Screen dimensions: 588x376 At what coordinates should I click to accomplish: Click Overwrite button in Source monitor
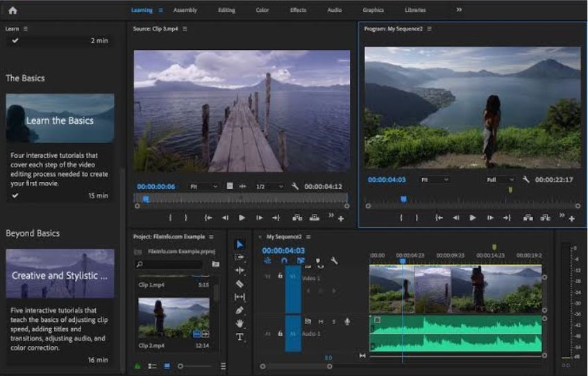pos(314,218)
